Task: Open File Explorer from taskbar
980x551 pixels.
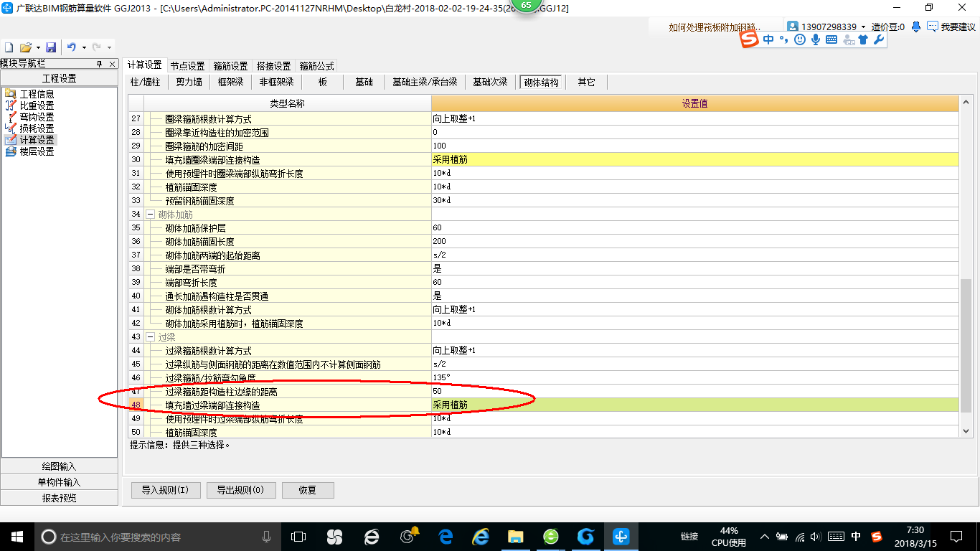Action: [515, 536]
